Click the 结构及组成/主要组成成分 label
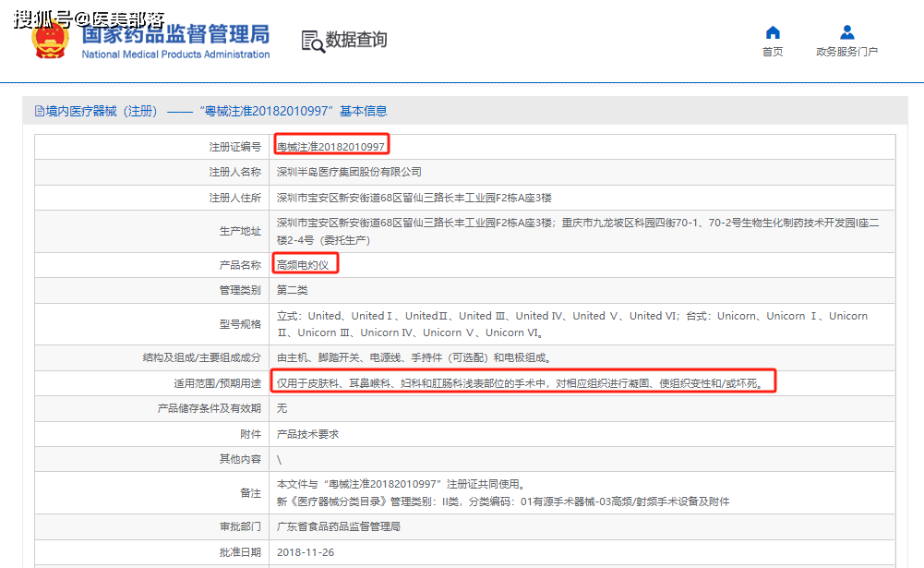This screenshot has height=568, width=924. point(201,357)
